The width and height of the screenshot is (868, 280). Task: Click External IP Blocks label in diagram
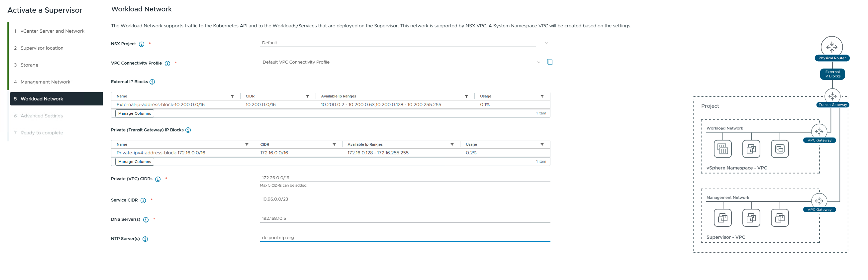(x=832, y=74)
